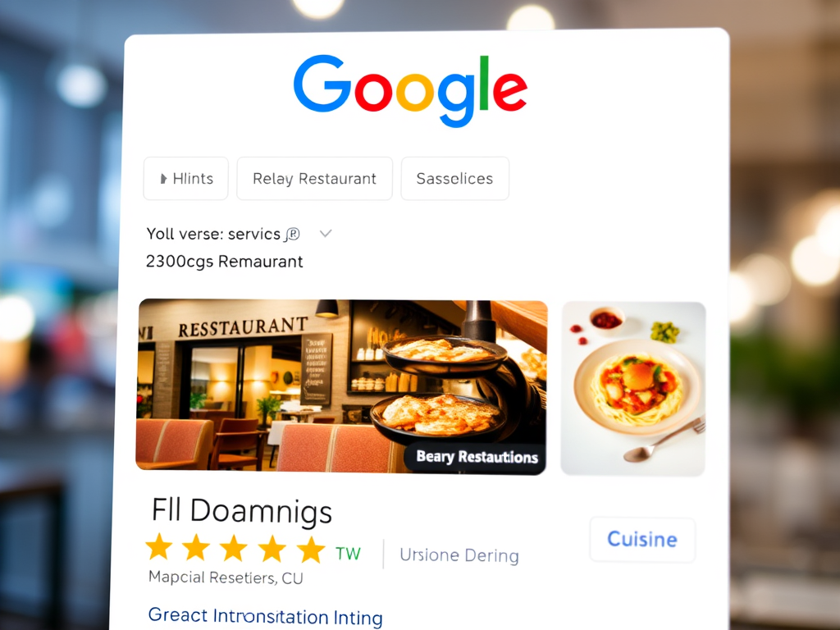Open the Fll Doamnigs listing title
Screen dimensions: 840x630
(x=242, y=510)
